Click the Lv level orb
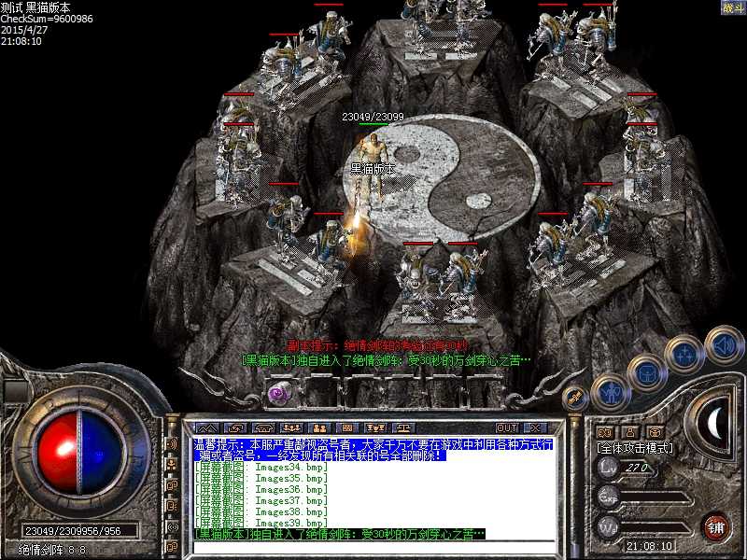 click(x=608, y=468)
